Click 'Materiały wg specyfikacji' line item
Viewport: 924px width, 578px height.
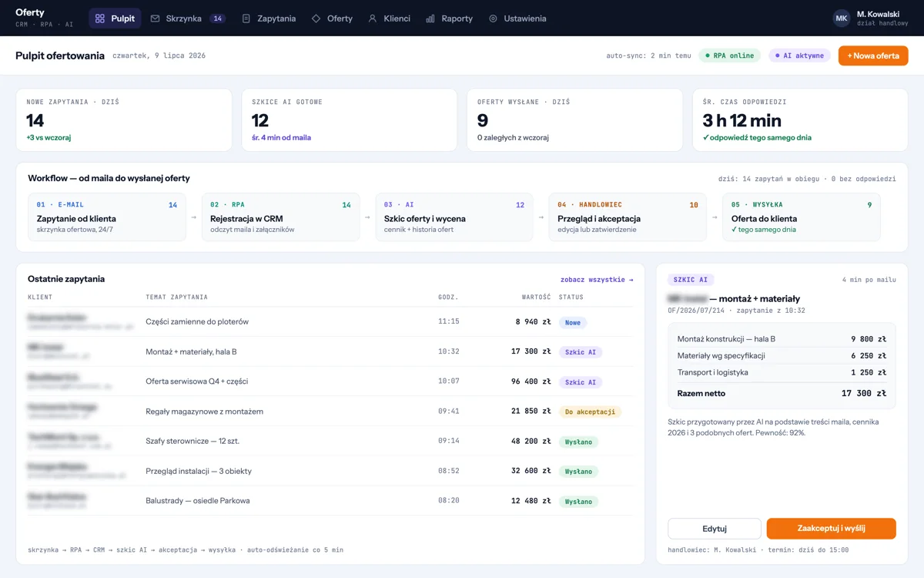coord(782,356)
